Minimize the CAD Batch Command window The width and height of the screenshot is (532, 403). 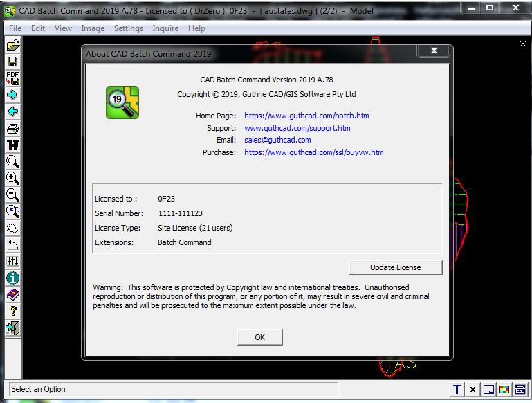(471, 8)
